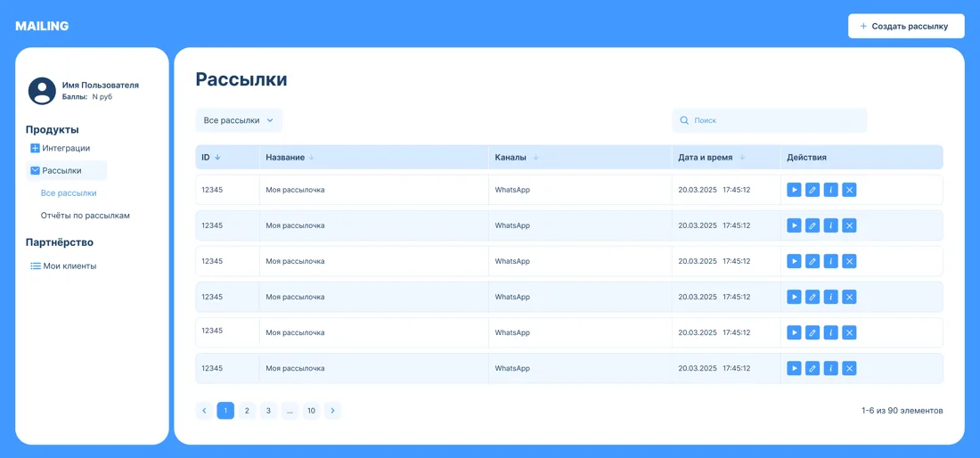Click the Имя Пользователя username
The height and width of the screenshot is (458, 980).
click(x=101, y=85)
